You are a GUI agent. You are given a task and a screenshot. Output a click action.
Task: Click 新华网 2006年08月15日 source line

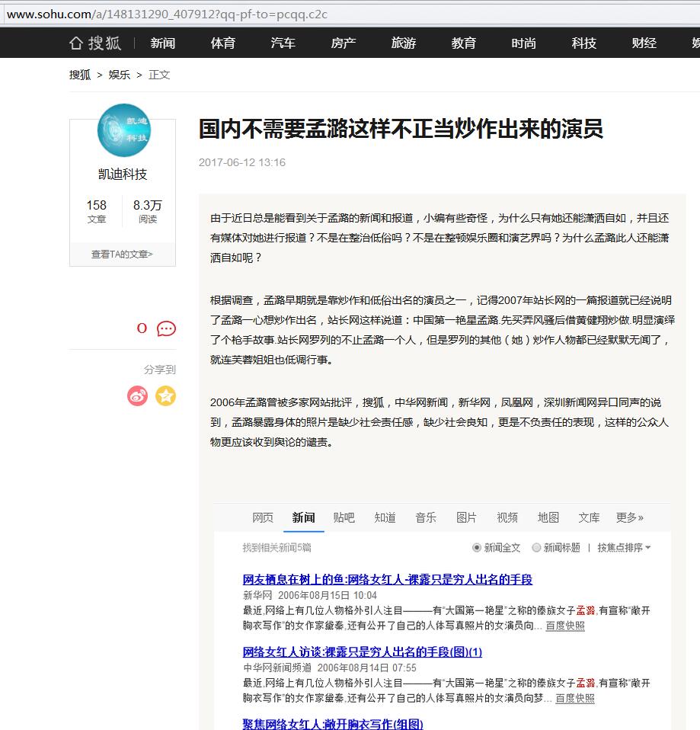[x=309, y=595]
